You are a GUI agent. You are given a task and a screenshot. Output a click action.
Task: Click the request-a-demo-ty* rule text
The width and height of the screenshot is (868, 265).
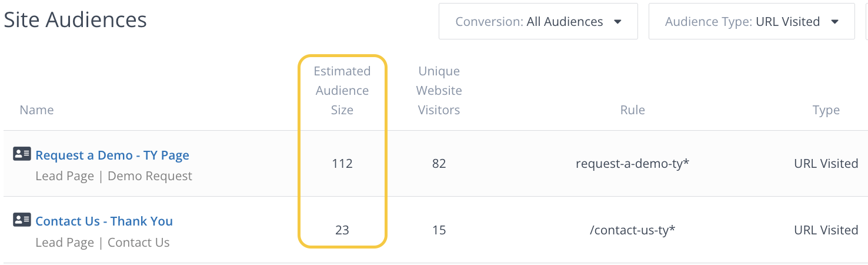[x=632, y=164]
